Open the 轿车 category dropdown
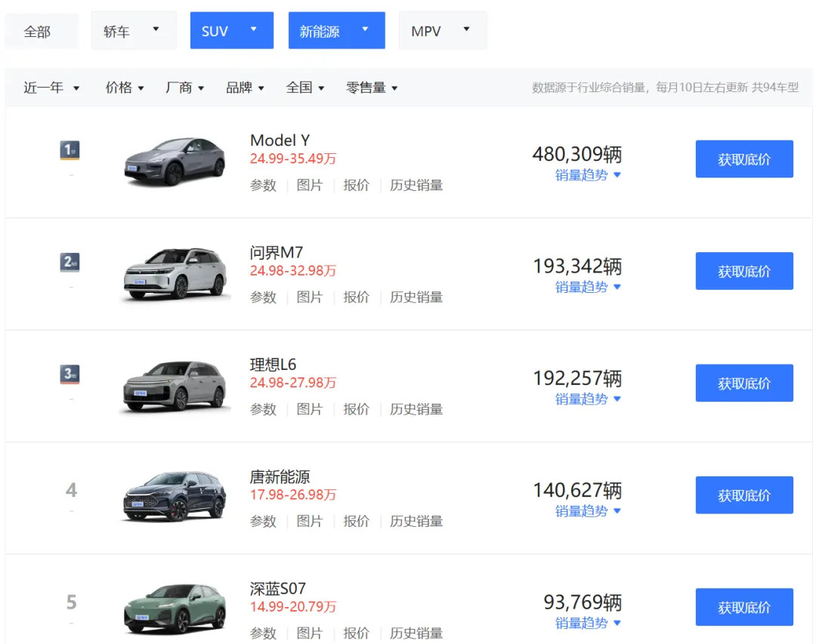Image resolution: width=816 pixels, height=644 pixels. click(x=134, y=31)
